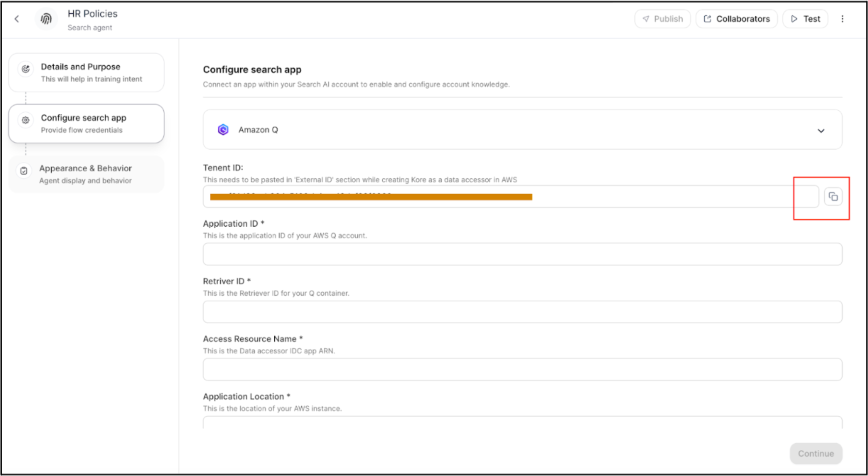The image size is (868, 476).
Task: Click the Access Resource Name field
Action: pos(522,370)
